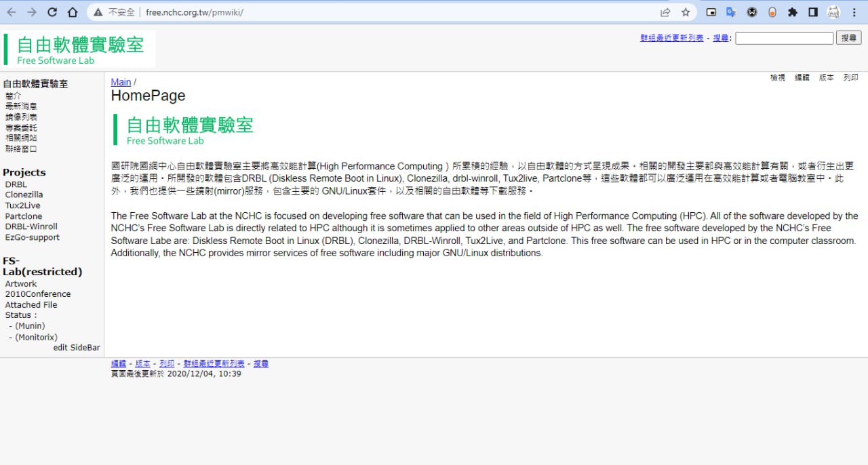The width and height of the screenshot is (868, 465).
Task: Open 專案委託 in the sidebar
Action: pyautogui.click(x=21, y=127)
